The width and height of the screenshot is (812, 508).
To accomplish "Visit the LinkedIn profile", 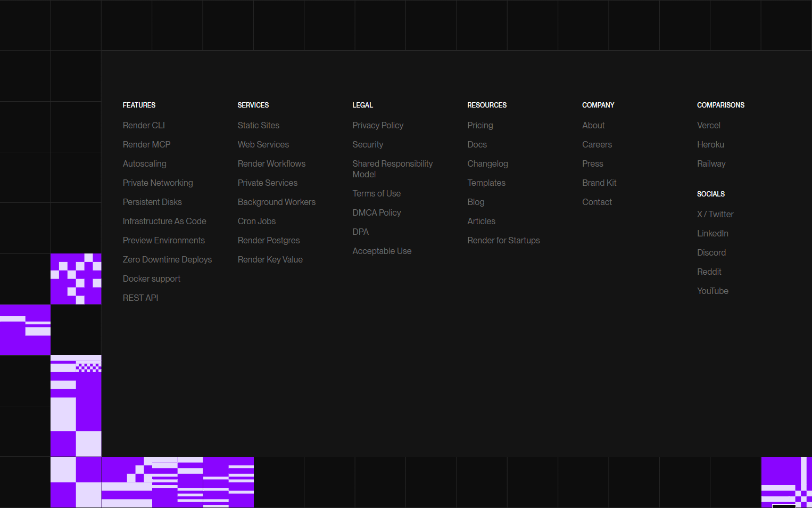I will pos(712,233).
